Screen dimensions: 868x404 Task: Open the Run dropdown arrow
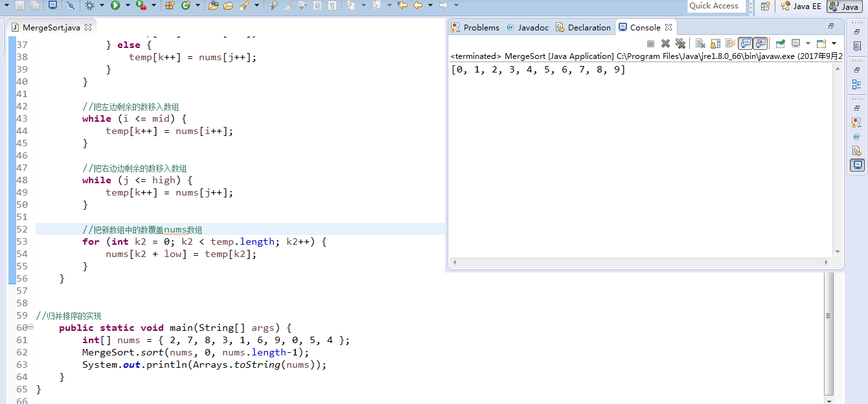click(x=128, y=5)
